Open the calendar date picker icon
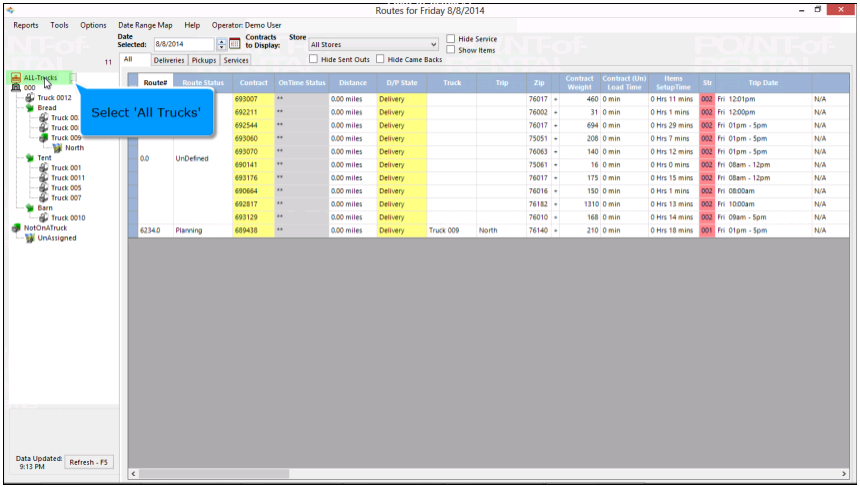Viewport: 860px width, 487px height. tap(235, 44)
